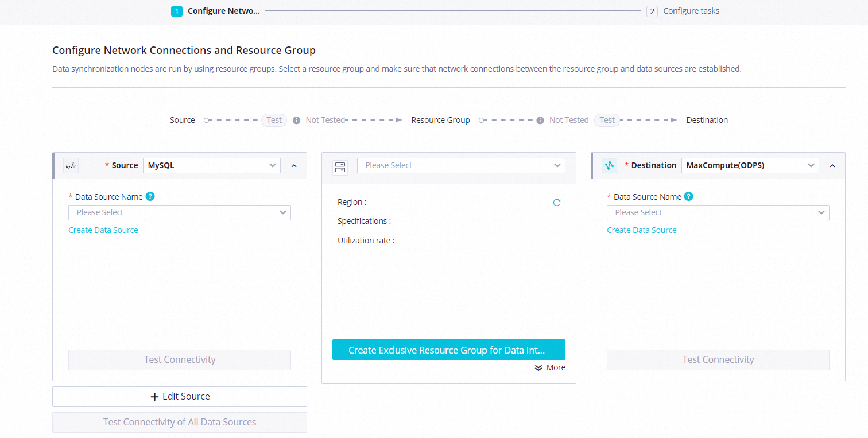Collapse the Source panel with chevron
The image size is (868, 438).
(294, 166)
